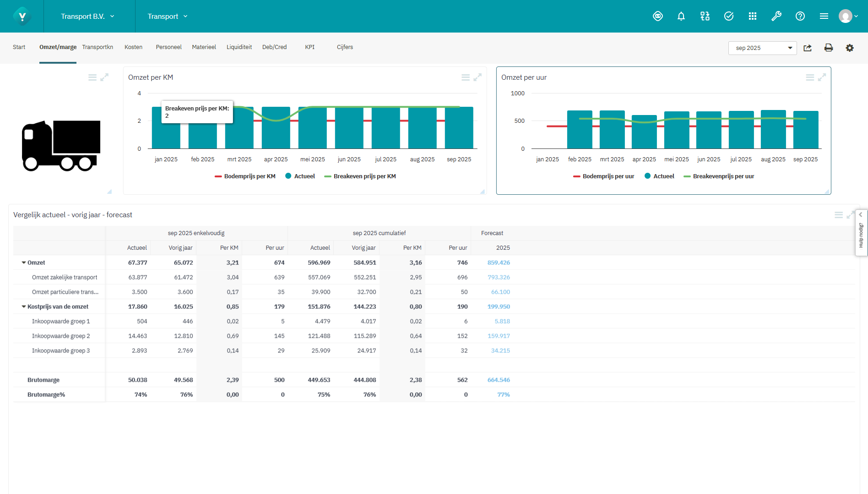Viewport: 868px width, 494px height.
Task: Switch to the Liquiditeit tab
Action: click(x=239, y=47)
